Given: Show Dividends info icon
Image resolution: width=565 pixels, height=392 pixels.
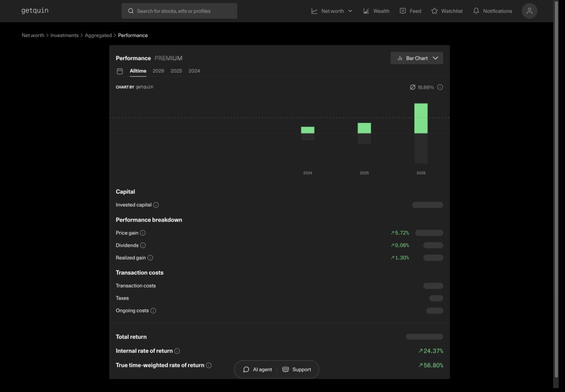Looking at the screenshot, I should point(143,245).
